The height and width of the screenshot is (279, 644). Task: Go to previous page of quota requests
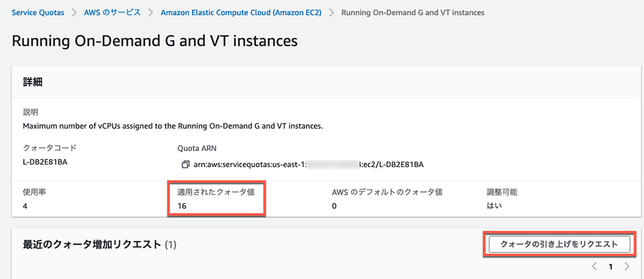click(594, 267)
